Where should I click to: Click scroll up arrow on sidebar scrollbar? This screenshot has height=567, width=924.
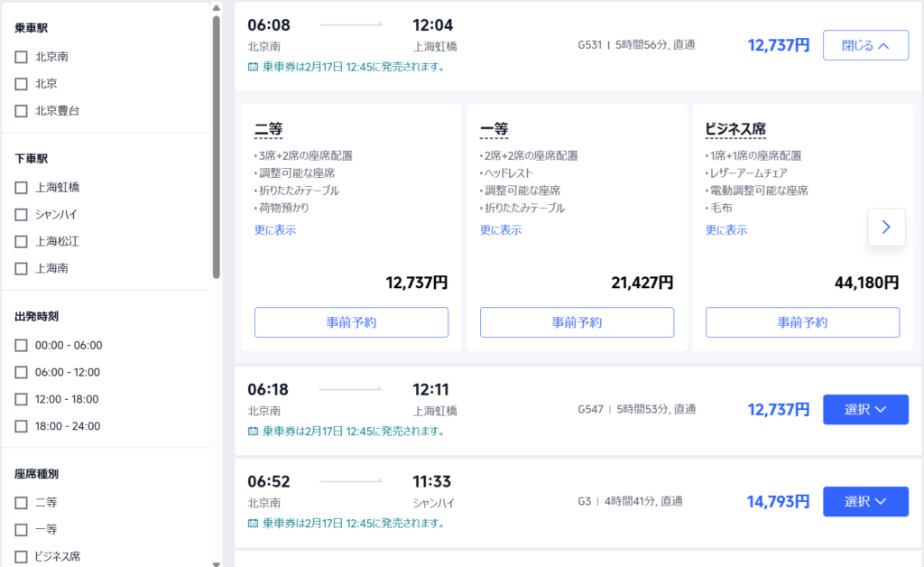pos(216,7)
